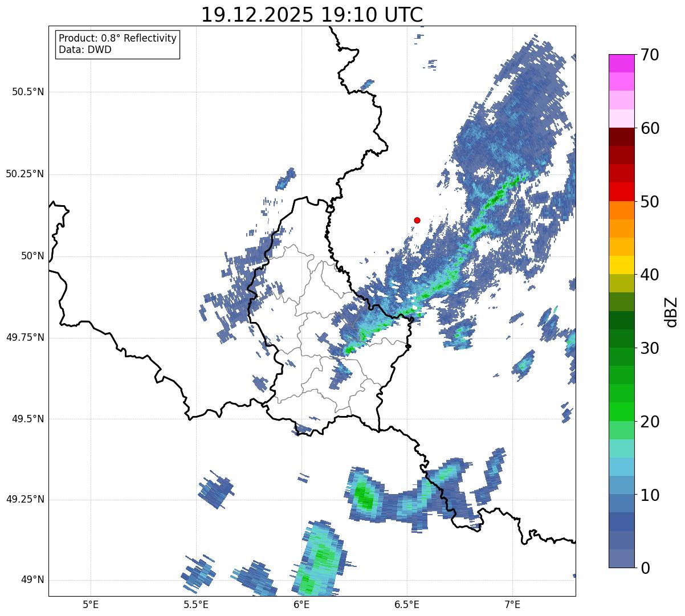This screenshot has width=685, height=616.
Task: Click the dBZ colorbar axis label
Action: tap(672, 311)
